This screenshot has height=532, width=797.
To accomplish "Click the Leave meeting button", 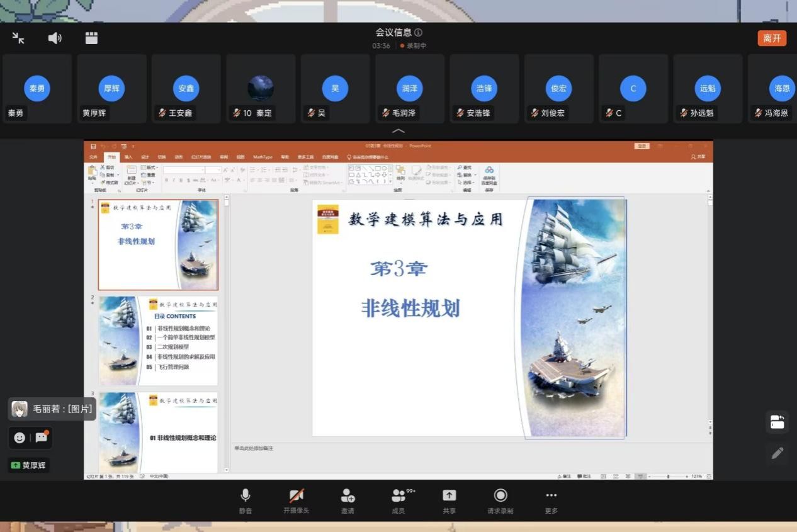I will (772, 38).
